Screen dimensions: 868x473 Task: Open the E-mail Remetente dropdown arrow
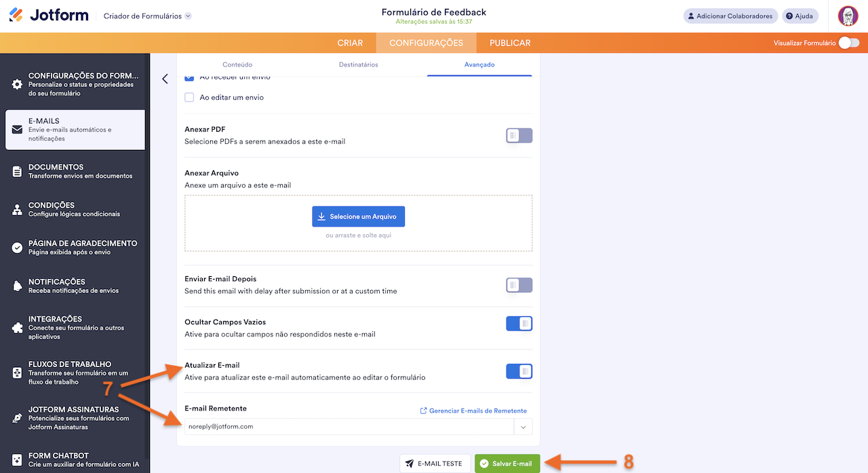pos(524,427)
